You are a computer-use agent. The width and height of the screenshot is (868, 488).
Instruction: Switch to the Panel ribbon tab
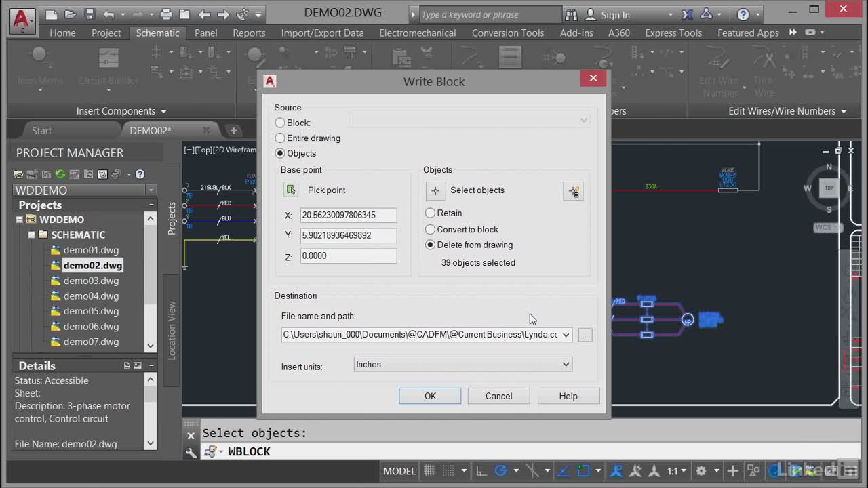(205, 33)
